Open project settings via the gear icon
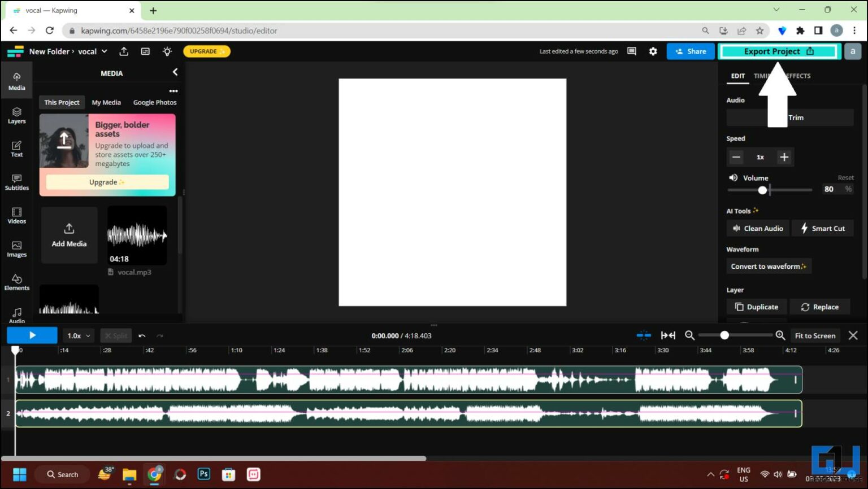This screenshot has height=489, width=868. [x=653, y=51]
